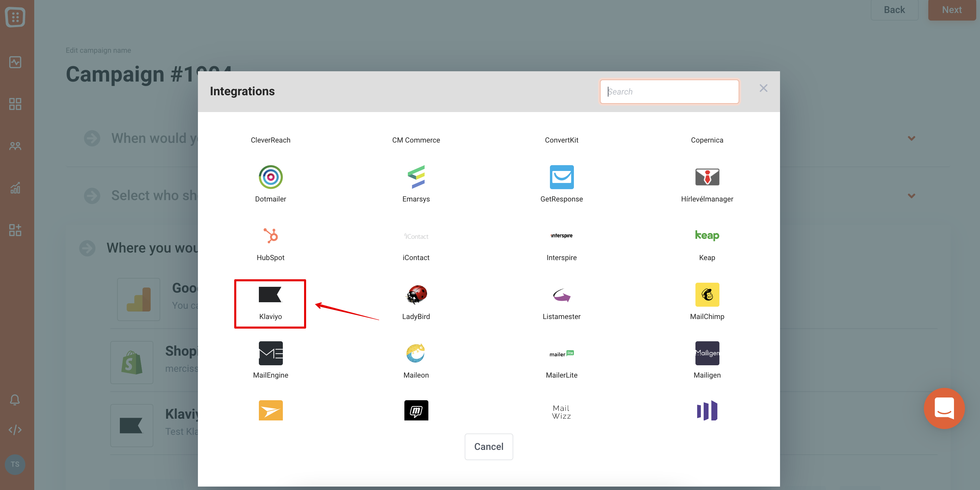The width and height of the screenshot is (980, 490).
Task: Pick the iContact integration logo
Action: point(416,236)
